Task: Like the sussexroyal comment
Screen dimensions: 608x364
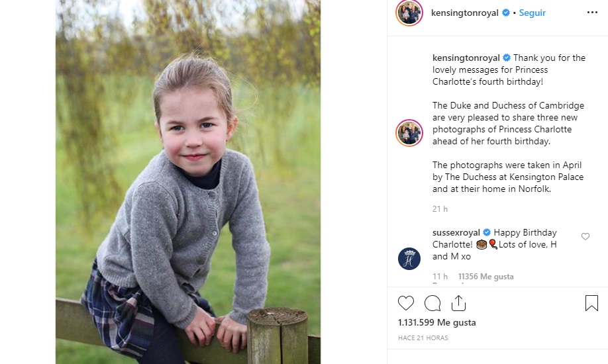Action: click(x=585, y=236)
